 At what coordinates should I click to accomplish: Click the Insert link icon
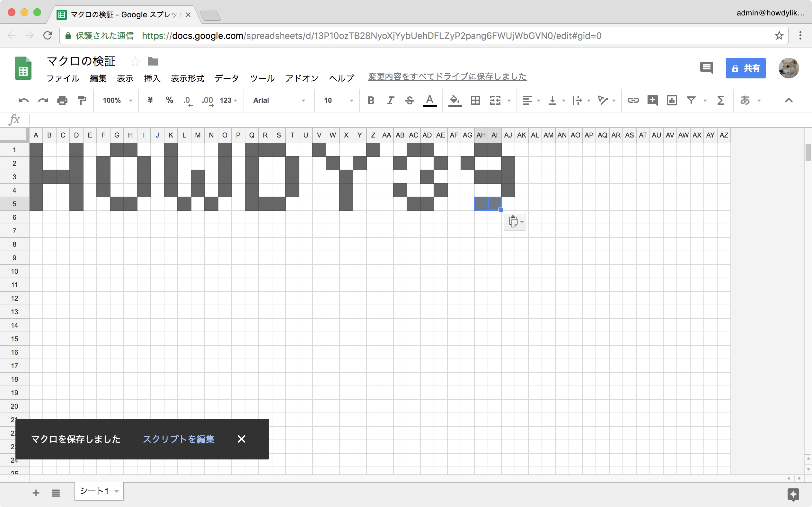coord(633,100)
